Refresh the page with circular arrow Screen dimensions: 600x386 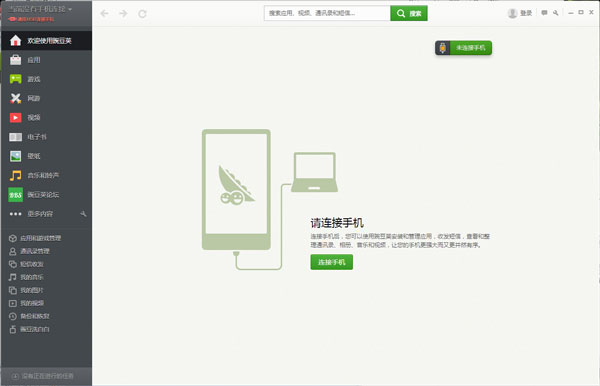[x=142, y=14]
